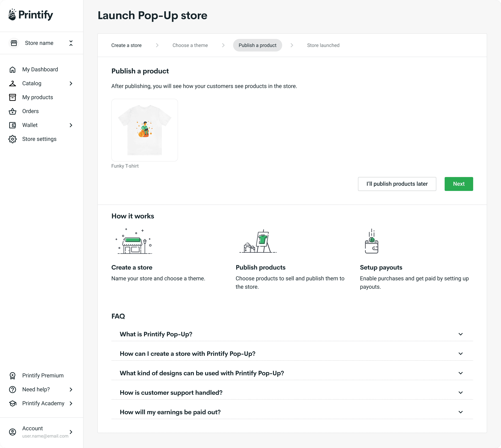Select the Funky T-shirt product thumbnail
The image size is (501, 448).
pyautogui.click(x=145, y=130)
